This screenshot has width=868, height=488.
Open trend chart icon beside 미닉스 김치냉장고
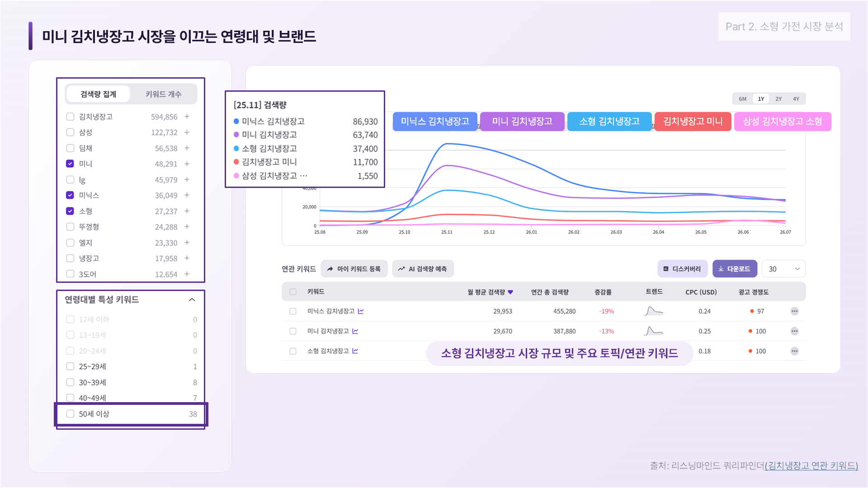(361, 311)
